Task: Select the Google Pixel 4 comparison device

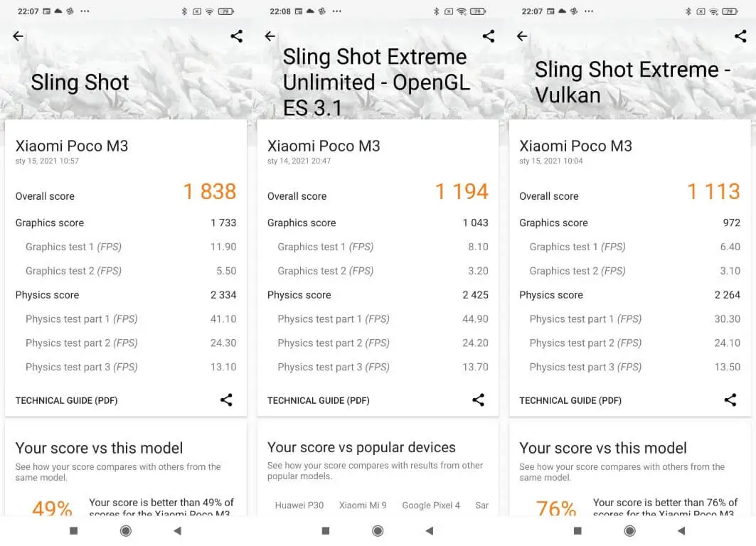Action: pos(431,505)
